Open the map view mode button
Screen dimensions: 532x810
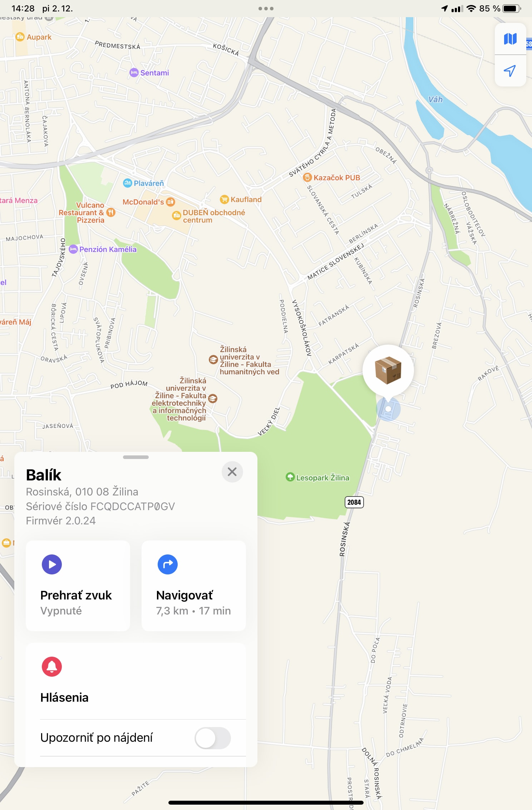tap(510, 39)
